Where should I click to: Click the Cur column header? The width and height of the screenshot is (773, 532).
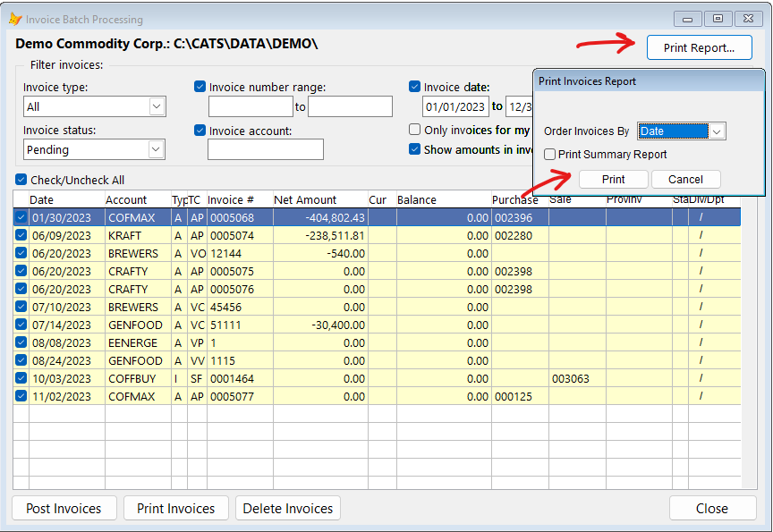coord(382,199)
